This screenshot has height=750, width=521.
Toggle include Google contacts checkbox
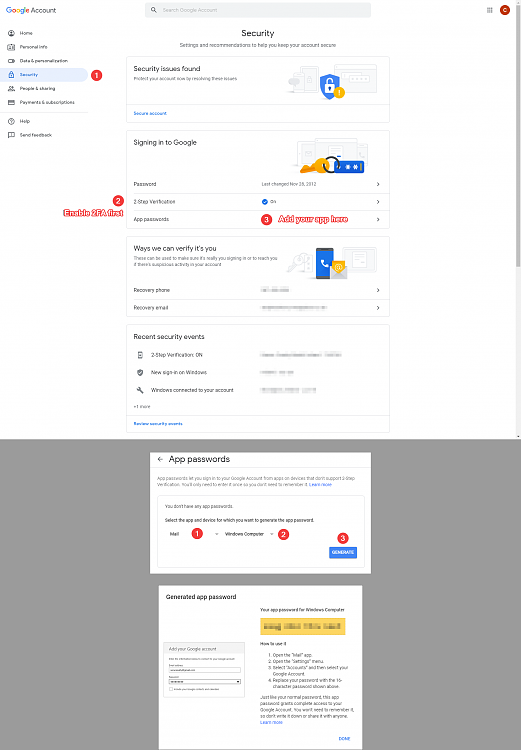(171, 689)
